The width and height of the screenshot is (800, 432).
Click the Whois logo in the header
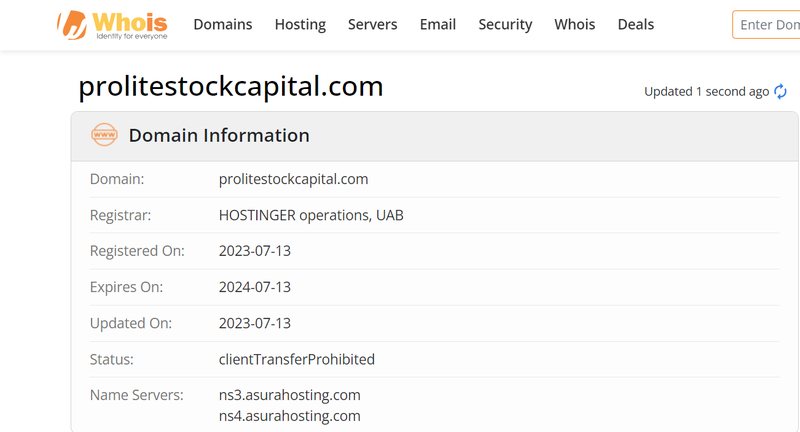coord(113,25)
